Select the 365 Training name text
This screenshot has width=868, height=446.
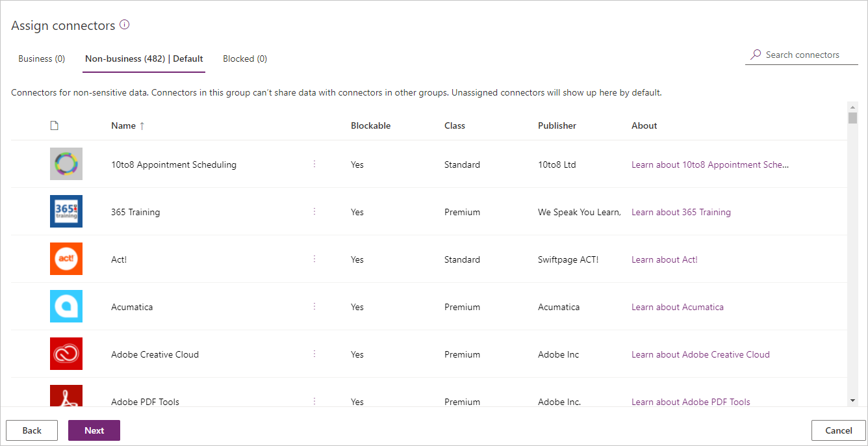point(135,212)
